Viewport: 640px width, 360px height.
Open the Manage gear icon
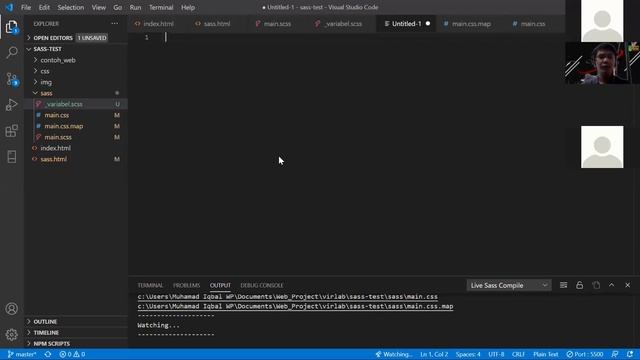pyautogui.click(x=11, y=335)
